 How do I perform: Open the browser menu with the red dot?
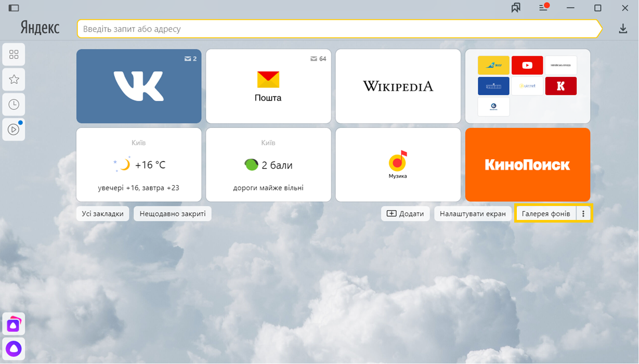click(x=544, y=7)
